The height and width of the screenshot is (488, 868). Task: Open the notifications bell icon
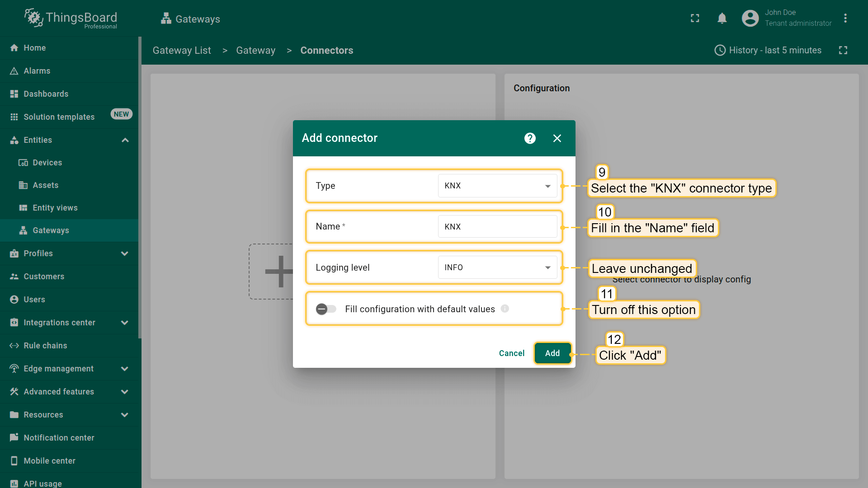pyautogui.click(x=722, y=19)
